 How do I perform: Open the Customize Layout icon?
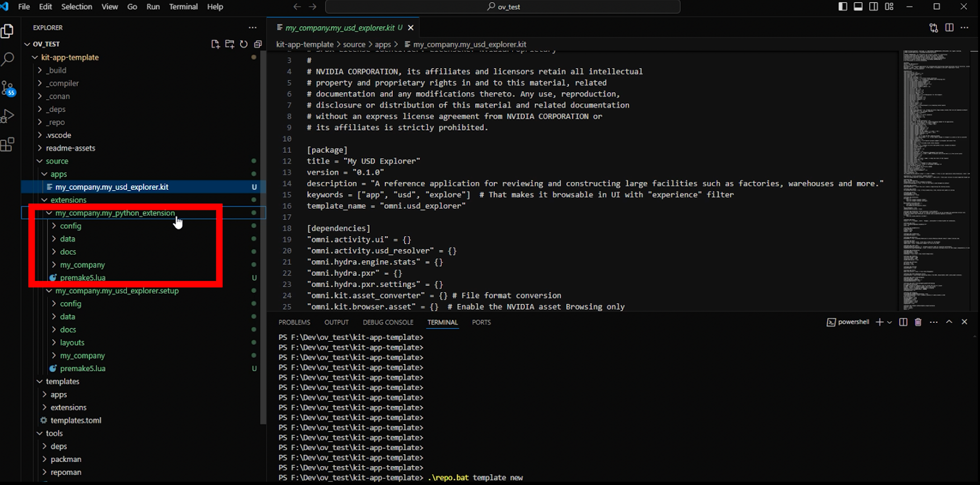click(889, 6)
